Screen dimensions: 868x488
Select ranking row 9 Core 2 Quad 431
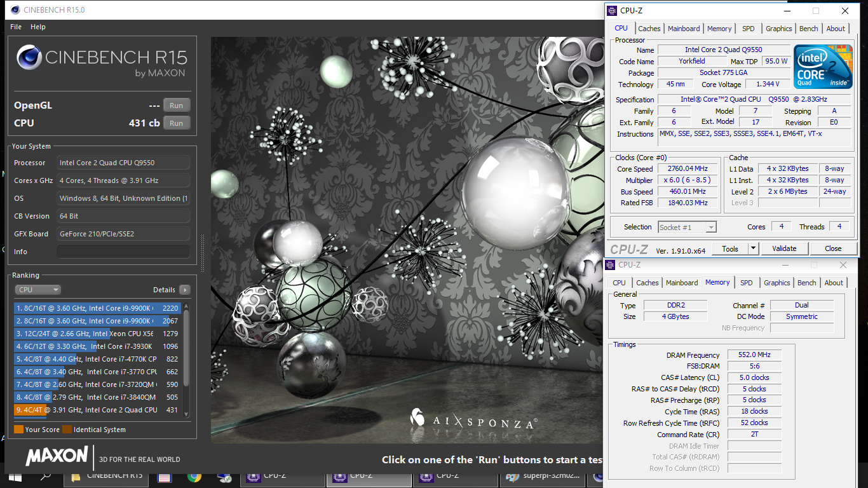pyautogui.click(x=97, y=410)
